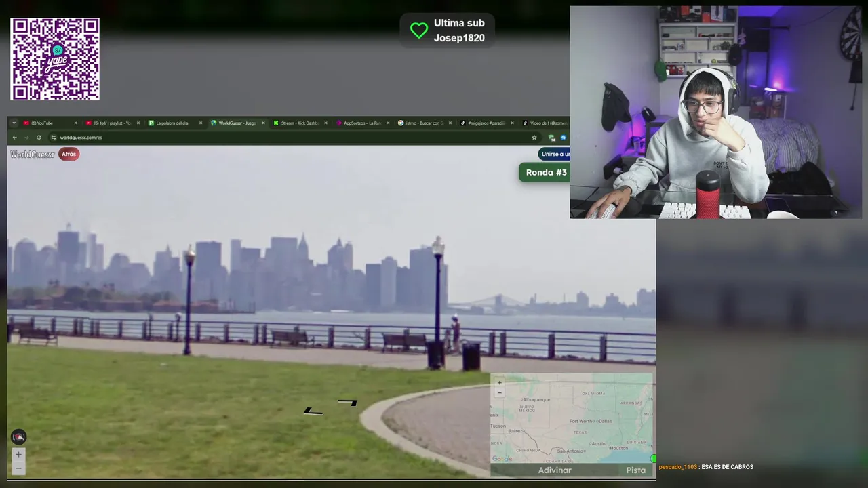Screen dimensions: 868x488
Task: Zoom in on the guess map
Action: (500, 383)
